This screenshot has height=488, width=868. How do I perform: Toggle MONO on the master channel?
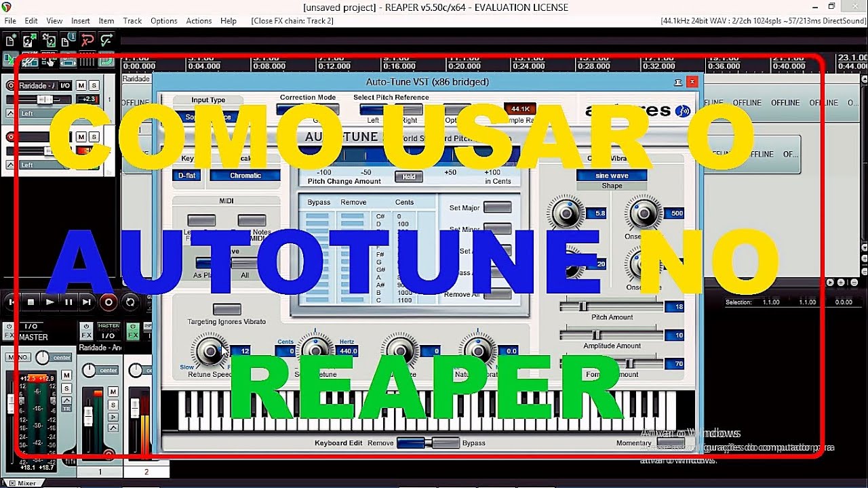click(x=18, y=357)
